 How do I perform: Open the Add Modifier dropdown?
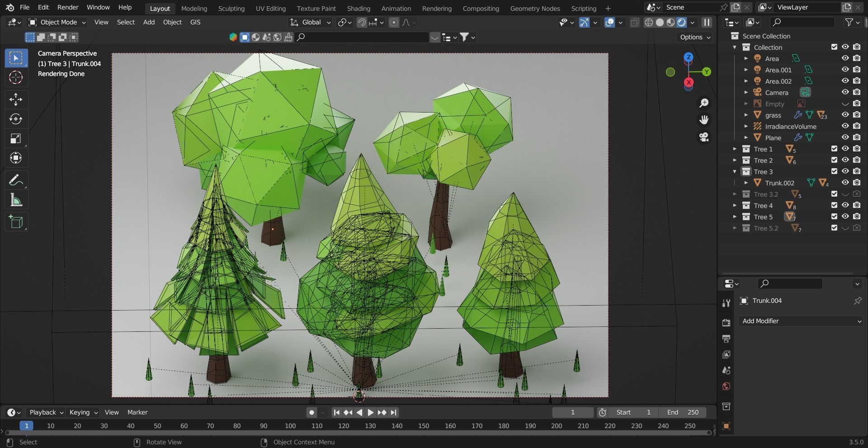tap(801, 321)
